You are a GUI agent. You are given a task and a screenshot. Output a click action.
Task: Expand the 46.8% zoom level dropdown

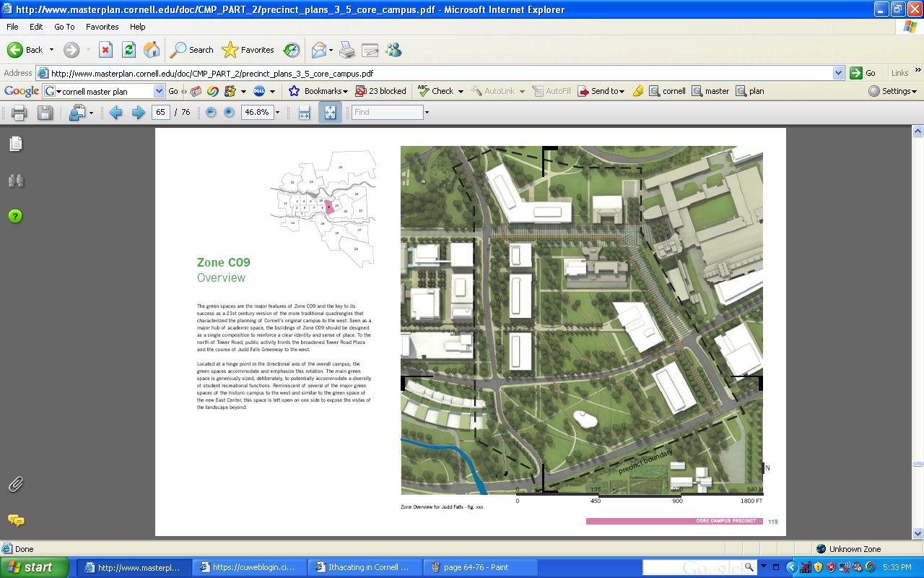click(x=277, y=113)
